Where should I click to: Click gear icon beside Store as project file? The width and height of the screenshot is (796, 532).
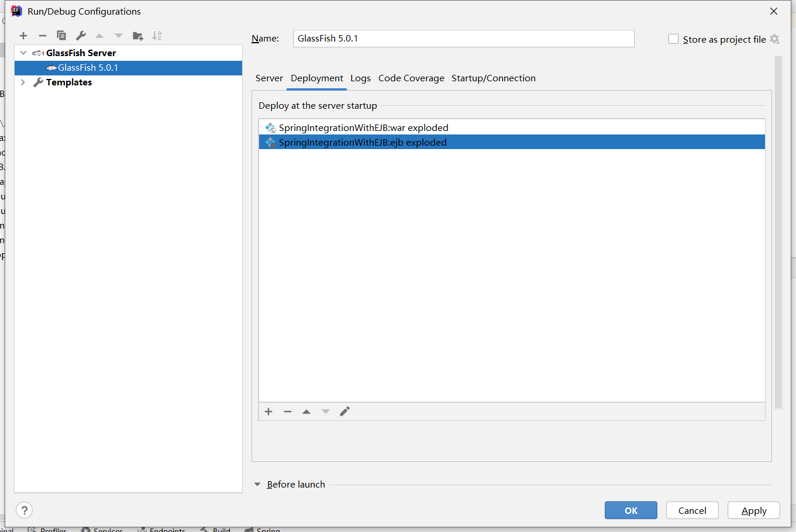(x=775, y=39)
